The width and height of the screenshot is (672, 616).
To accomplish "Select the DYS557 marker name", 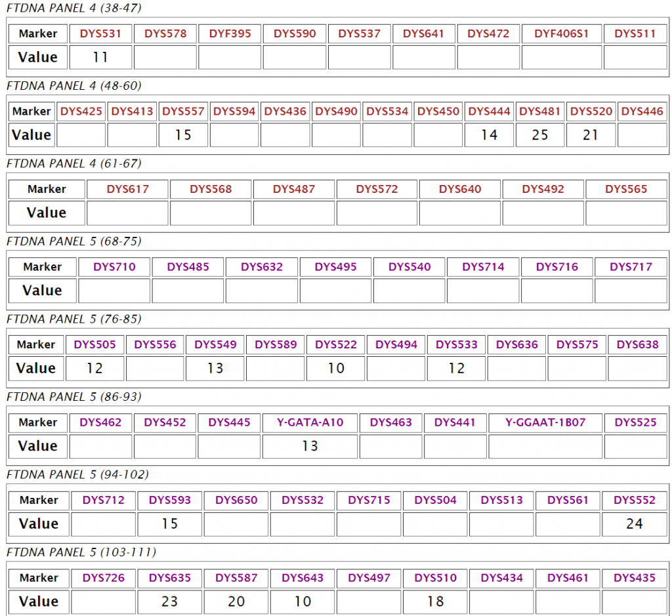I will (x=183, y=112).
